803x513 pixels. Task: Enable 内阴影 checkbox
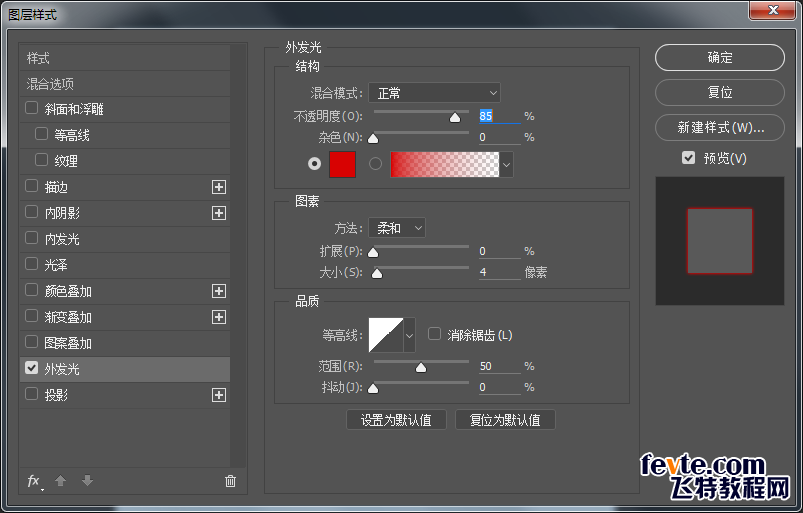tap(32, 212)
